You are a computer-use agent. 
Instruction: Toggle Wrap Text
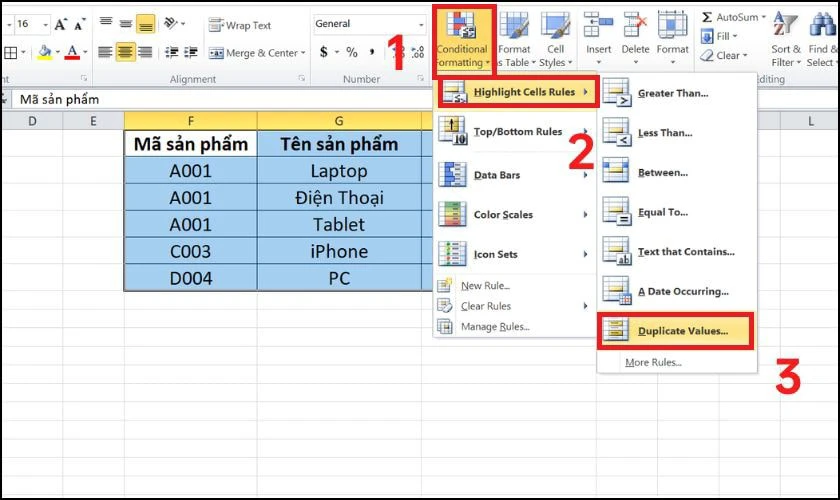[x=240, y=25]
